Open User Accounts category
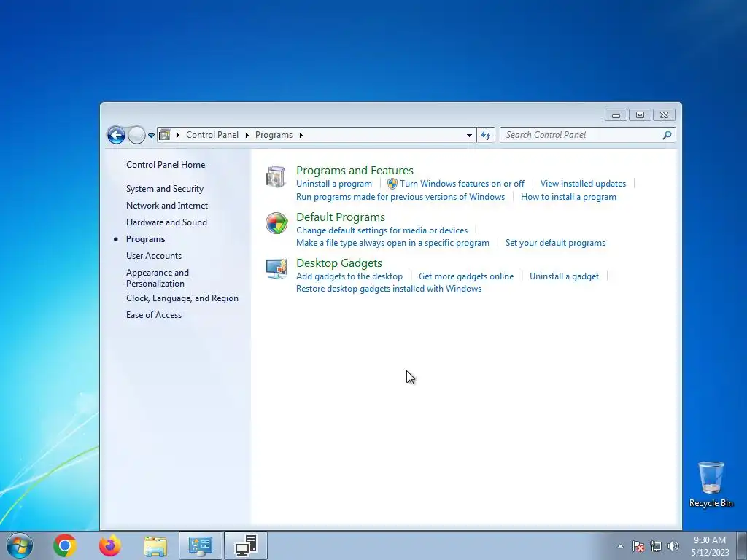747x560 pixels. [154, 256]
